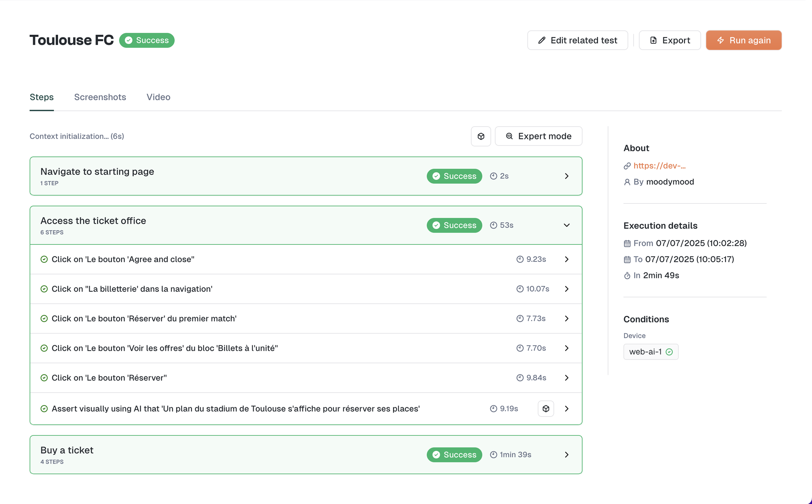Viewport: 812px width, 504px height.
Task: Open details of 'La billetterie' navigation step
Action: tap(566, 289)
